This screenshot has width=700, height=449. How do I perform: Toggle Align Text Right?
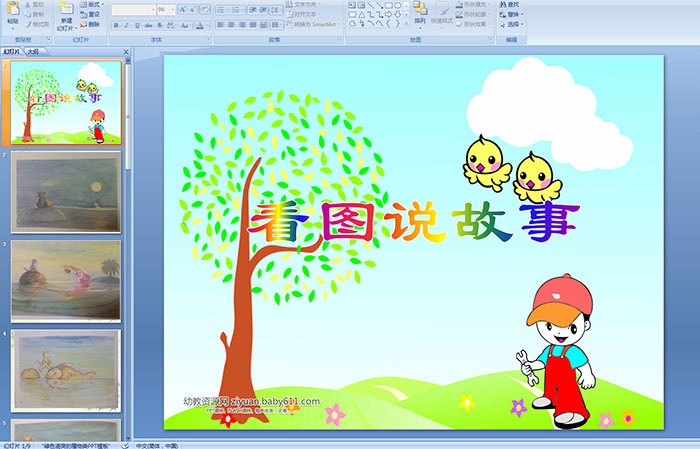[x=242, y=25]
